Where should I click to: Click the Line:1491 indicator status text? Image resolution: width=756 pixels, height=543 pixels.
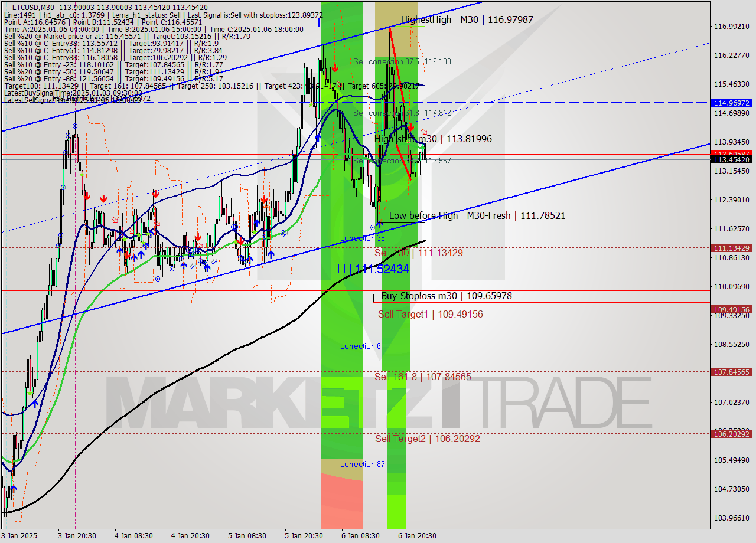[x=164, y=15]
